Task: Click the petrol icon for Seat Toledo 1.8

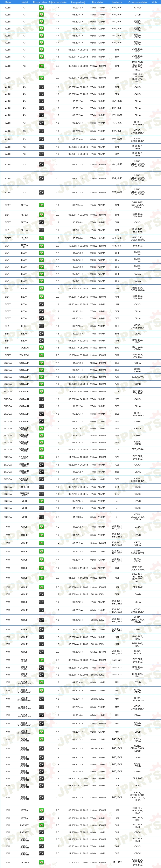Action: point(41,348)
